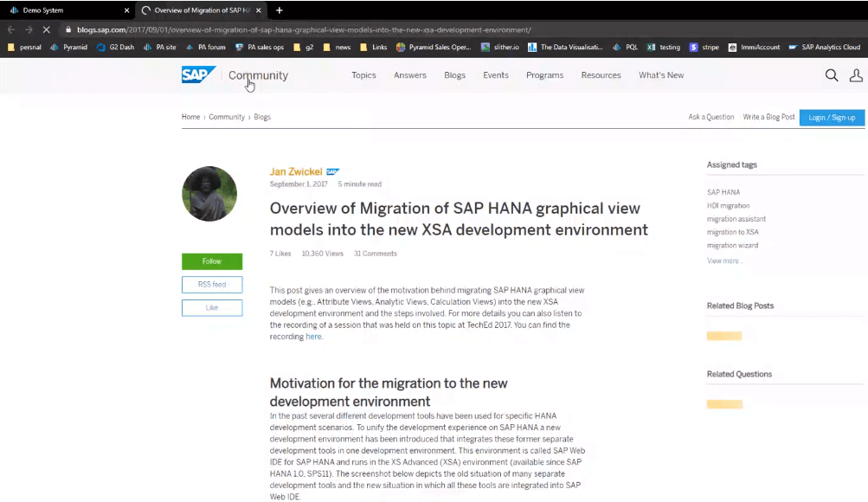Open the Answers menu

410,75
